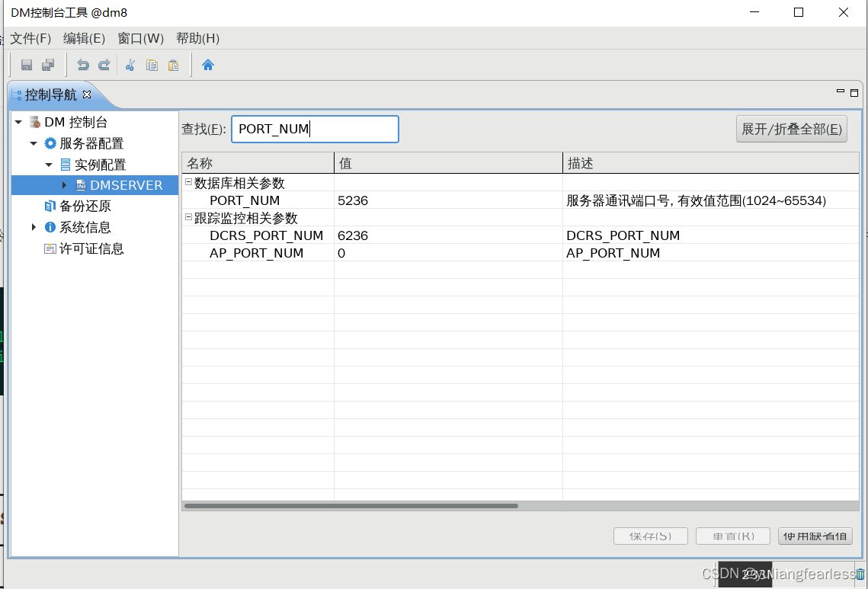
Task: Click the Copy icon in the toolbar
Action: (x=151, y=64)
